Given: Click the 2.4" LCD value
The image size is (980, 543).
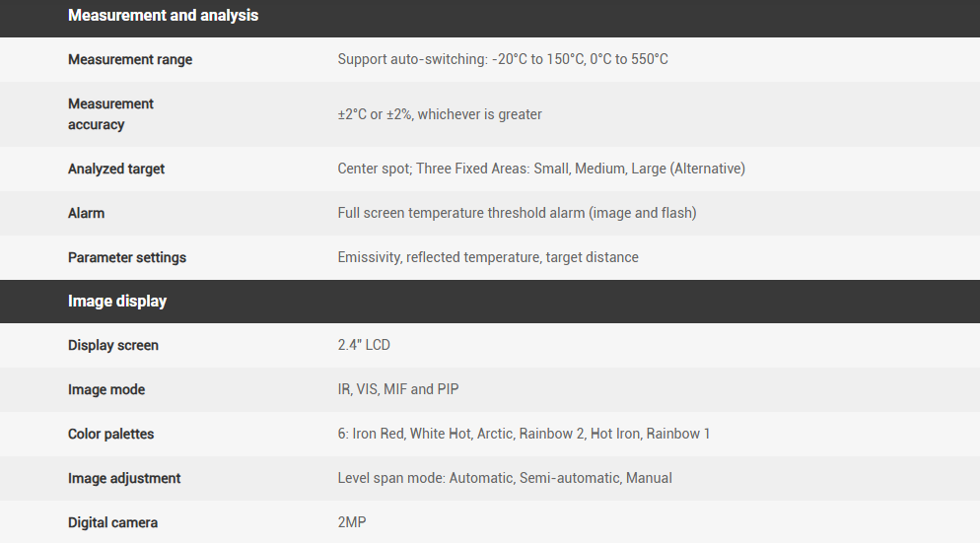Looking at the screenshot, I should 364,346.
